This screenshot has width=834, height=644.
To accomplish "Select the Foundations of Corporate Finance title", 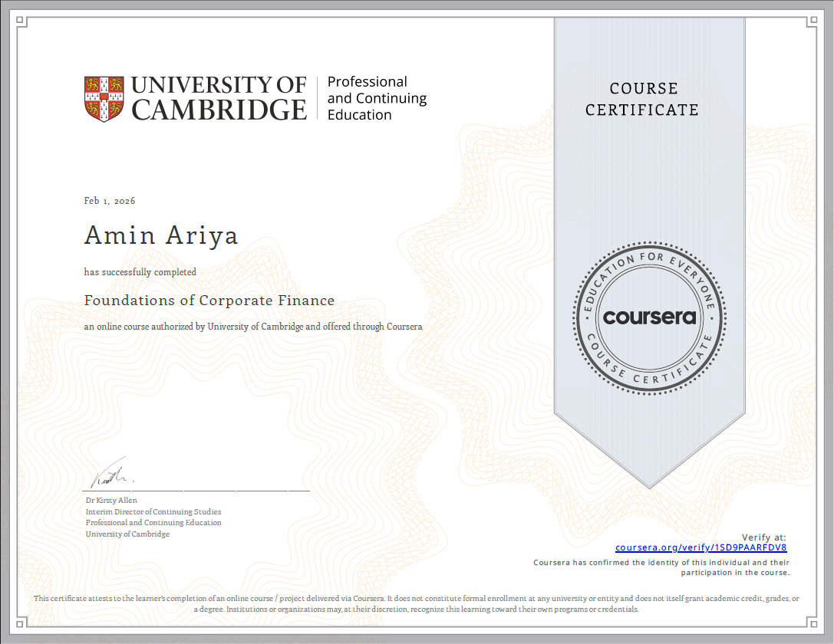I will pyautogui.click(x=209, y=300).
